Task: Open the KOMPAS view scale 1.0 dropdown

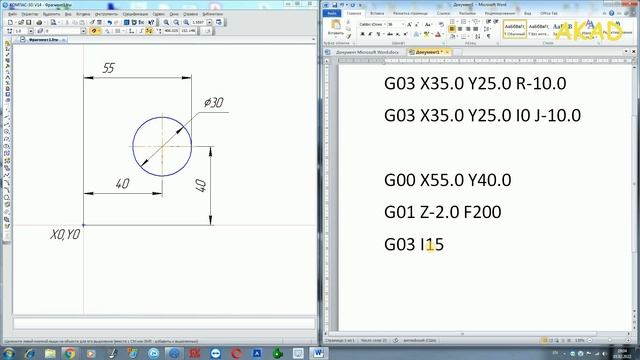Action: tap(31, 31)
